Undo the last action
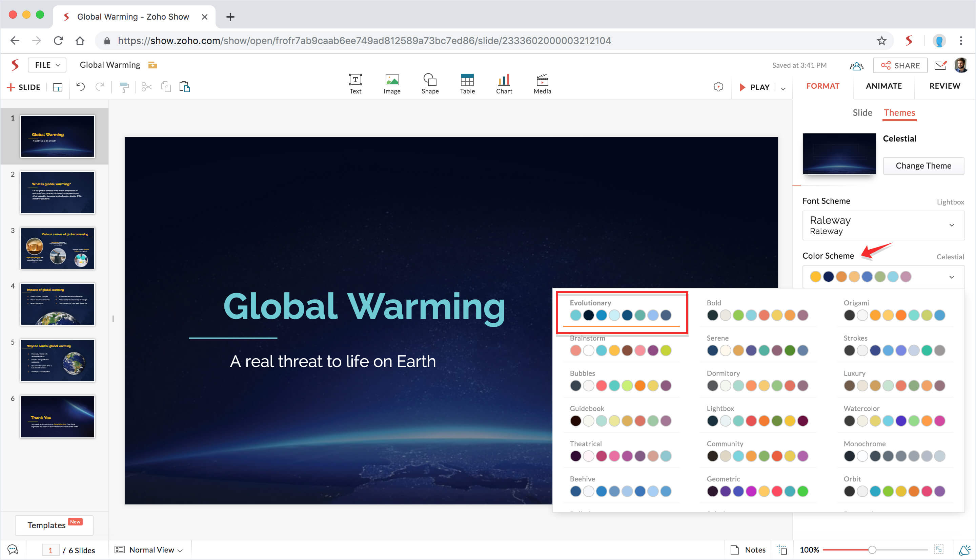Image resolution: width=976 pixels, height=560 pixels. pos(80,87)
